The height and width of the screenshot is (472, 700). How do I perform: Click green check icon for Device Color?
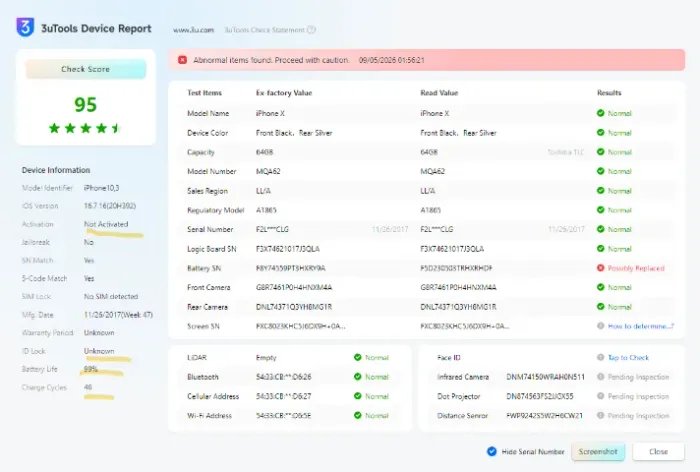tap(600, 133)
